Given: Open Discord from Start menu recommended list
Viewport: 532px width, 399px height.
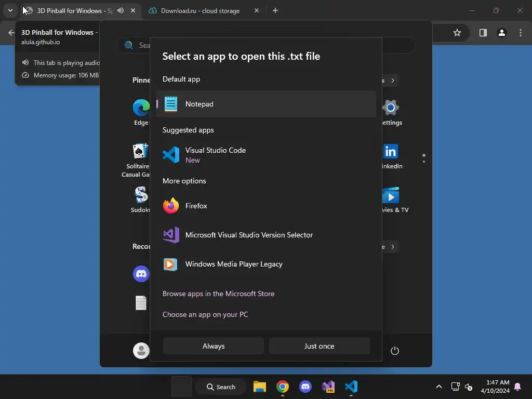Looking at the screenshot, I should 141,273.
